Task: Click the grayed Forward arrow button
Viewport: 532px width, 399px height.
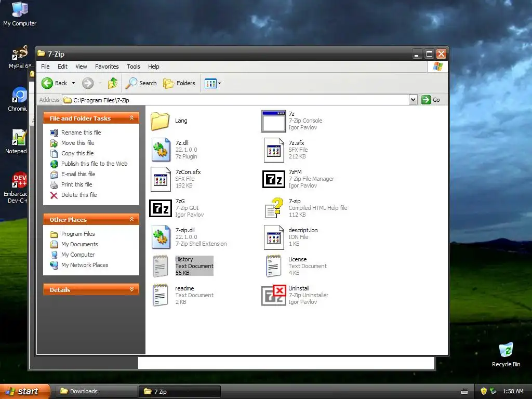Action: (88, 83)
